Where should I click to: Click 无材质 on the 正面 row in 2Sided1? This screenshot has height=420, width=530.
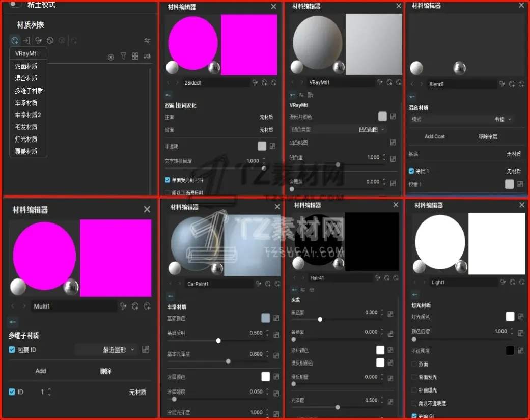pos(266,117)
